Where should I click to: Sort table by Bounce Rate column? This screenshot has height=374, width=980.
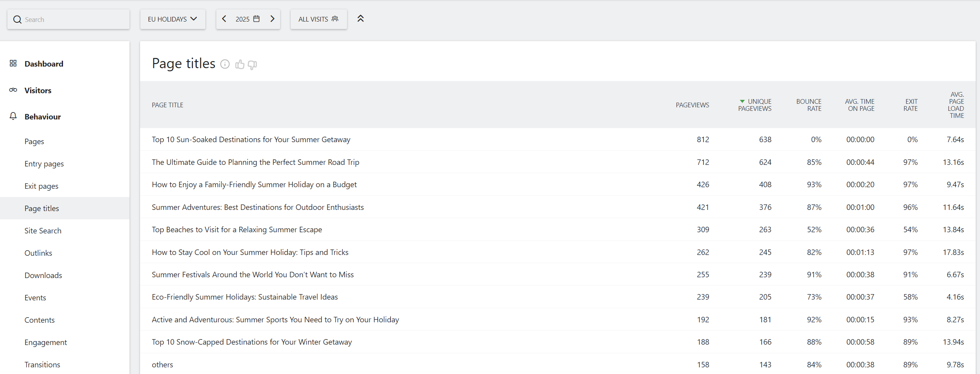[809, 105]
